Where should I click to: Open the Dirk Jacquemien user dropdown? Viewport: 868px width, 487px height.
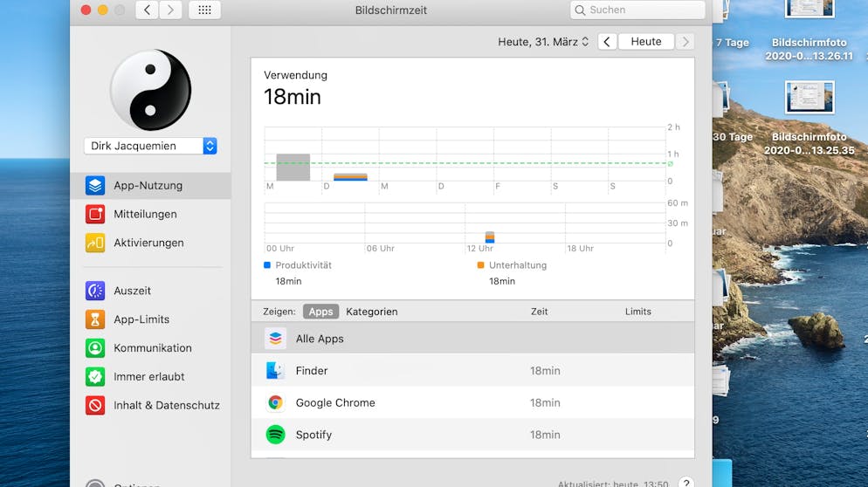point(150,146)
